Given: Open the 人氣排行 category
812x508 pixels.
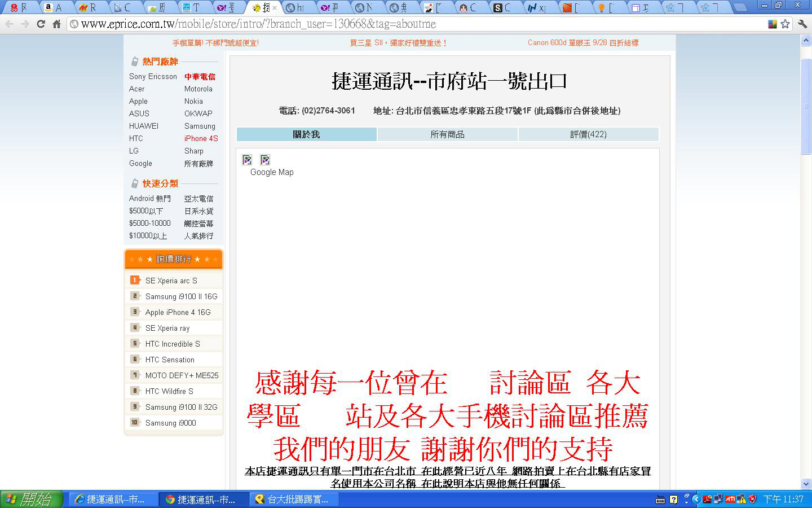Looking at the screenshot, I should point(198,235).
